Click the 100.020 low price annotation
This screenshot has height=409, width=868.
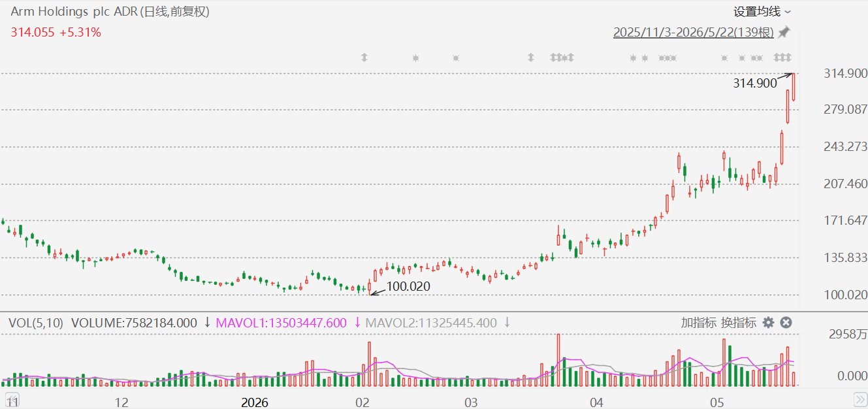coord(409,286)
